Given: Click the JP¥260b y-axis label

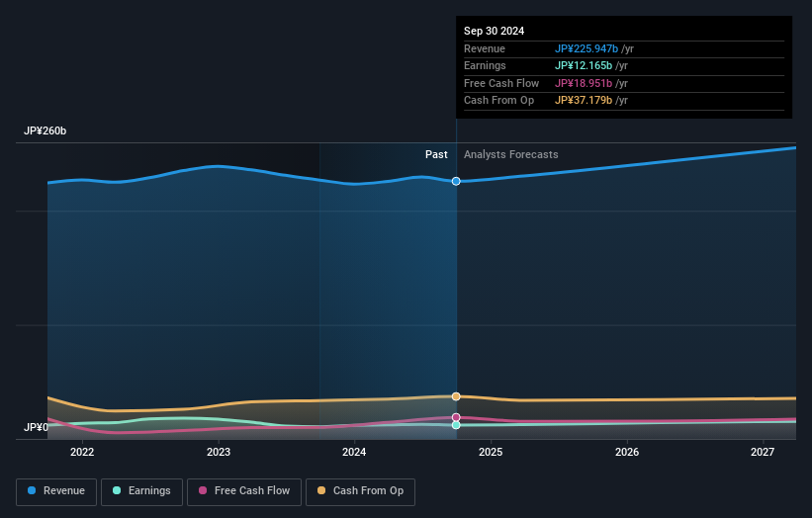Looking at the screenshot, I should pos(45,130).
